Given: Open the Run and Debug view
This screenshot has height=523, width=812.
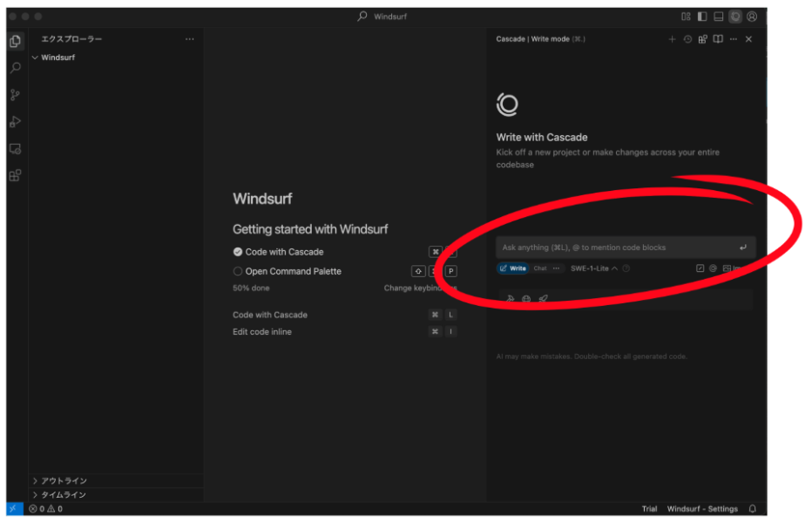Looking at the screenshot, I should pos(15,122).
